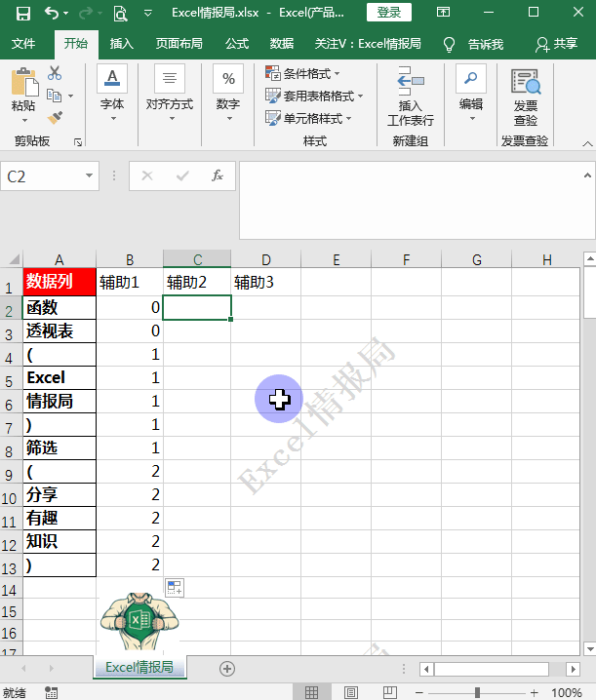This screenshot has width=596, height=700.
Task: Click the Redo arrow icon
Action: pyautogui.click(x=85, y=14)
